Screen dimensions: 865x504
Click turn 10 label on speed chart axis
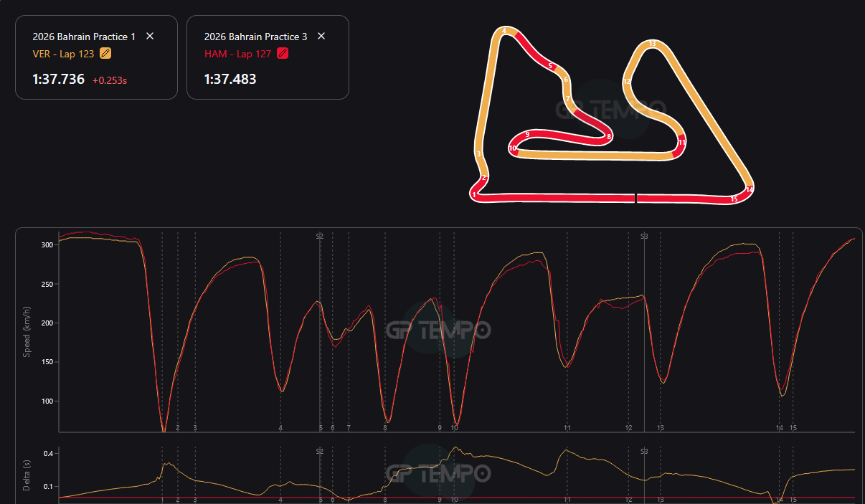tap(454, 428)
